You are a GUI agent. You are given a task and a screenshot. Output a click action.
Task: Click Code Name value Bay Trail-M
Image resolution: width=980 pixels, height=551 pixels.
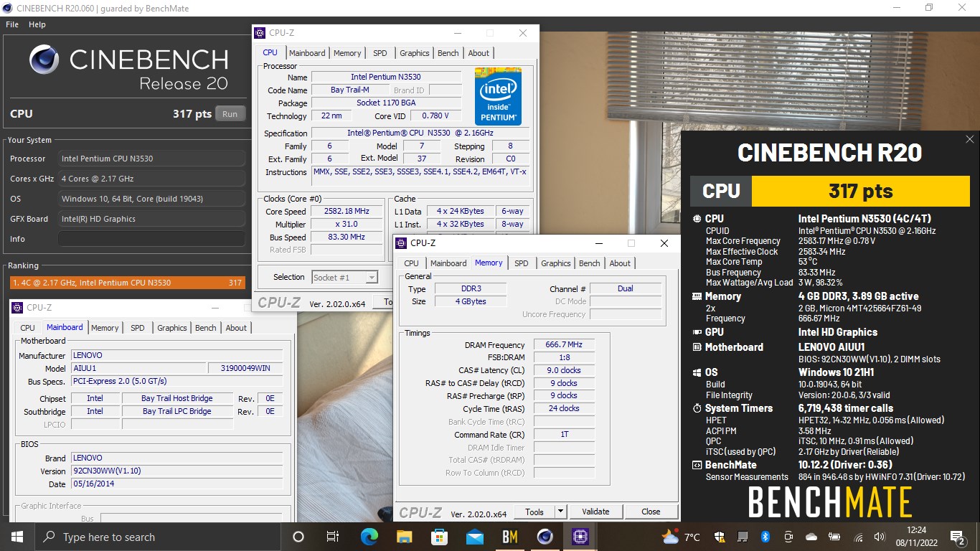coord(350,90)
